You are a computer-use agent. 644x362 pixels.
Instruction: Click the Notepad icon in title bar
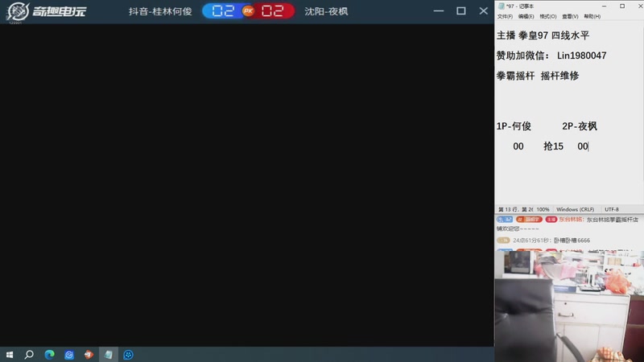click(x=501, y=6)
